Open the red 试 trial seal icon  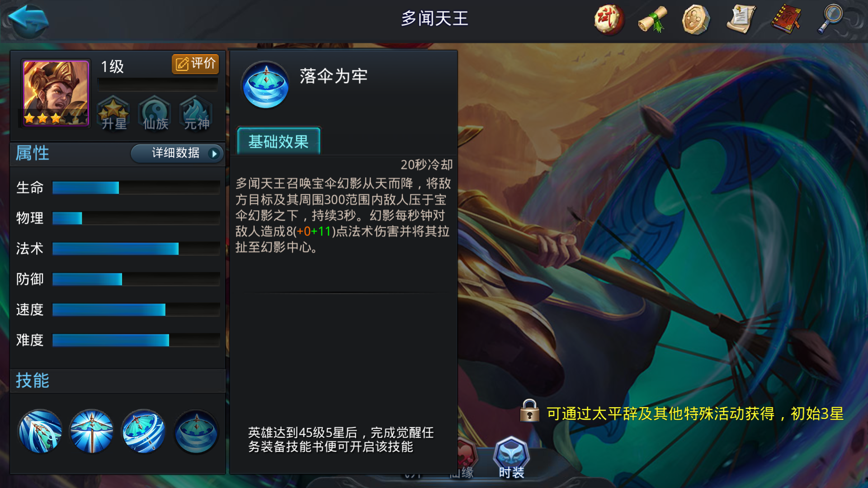point(609,19)
